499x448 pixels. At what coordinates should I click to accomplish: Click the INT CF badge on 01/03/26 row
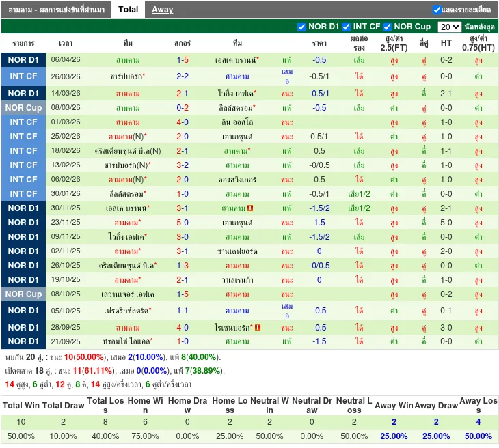24,122
